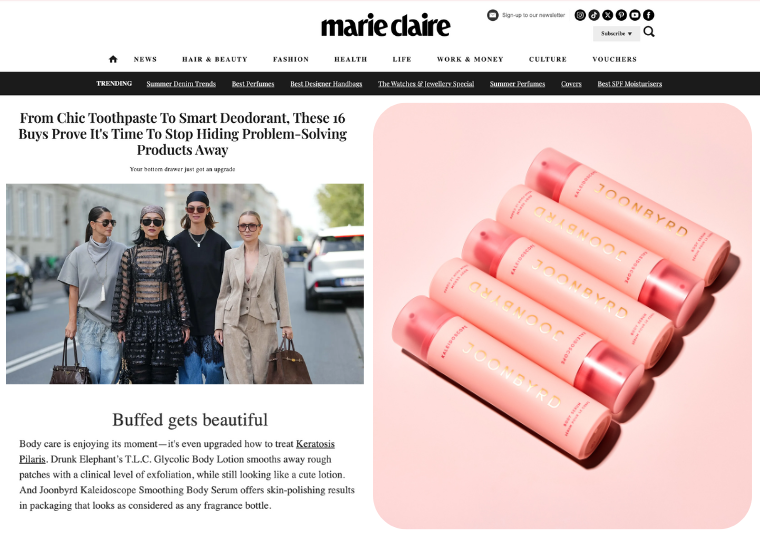
Task: Select Work & Money in navigation
Action: 470,59
